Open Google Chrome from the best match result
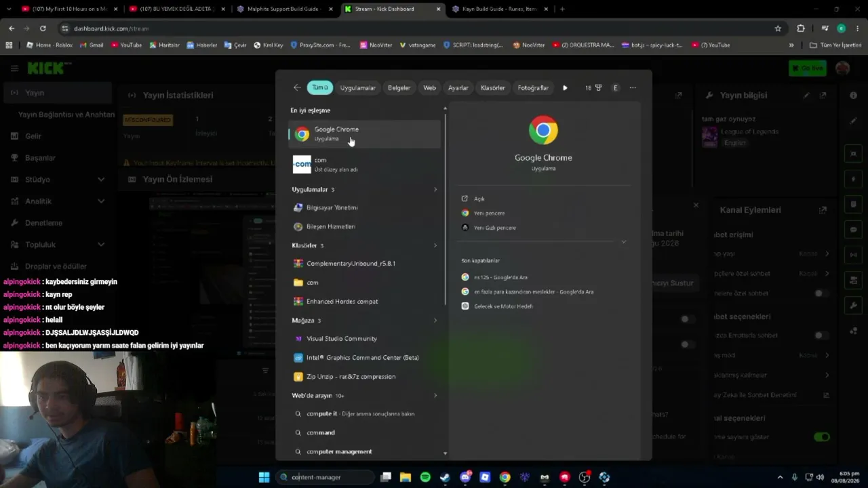This screenshot has width=868, height=488. (365, 134)
